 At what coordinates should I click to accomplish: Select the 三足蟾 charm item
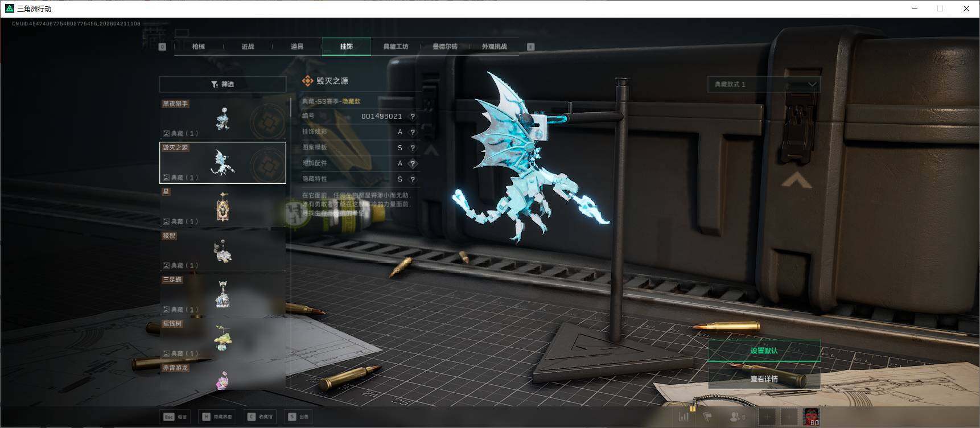pyautogui.click(x=223, y=295)
